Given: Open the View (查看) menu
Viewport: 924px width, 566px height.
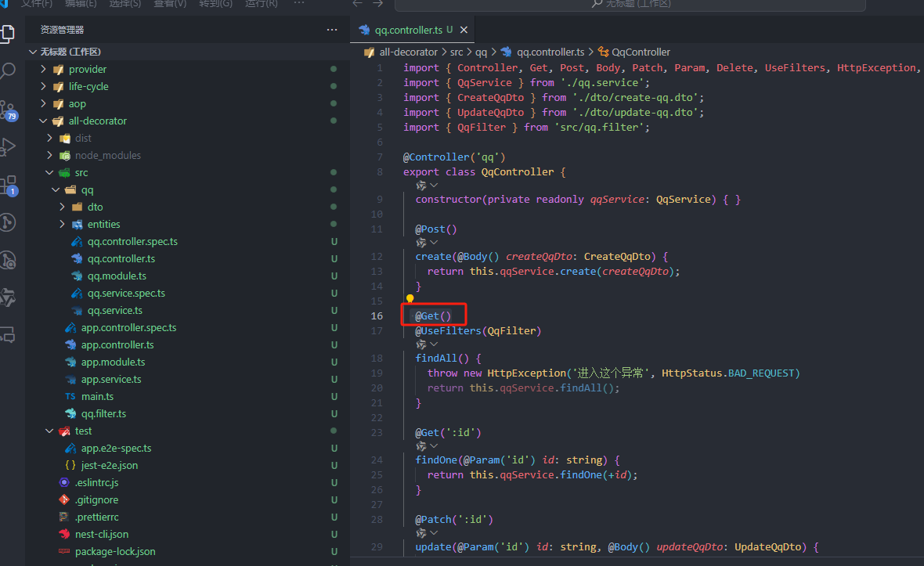Looking at the screenshot, I should click(x=170, y=4).
